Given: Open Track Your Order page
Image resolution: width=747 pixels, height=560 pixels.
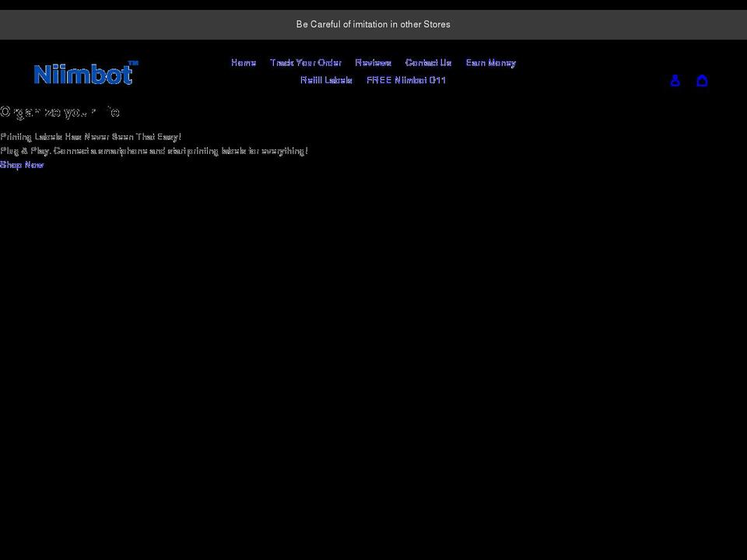Looking at the screenshot, I should pyautogui.click(x=306, y=62).
